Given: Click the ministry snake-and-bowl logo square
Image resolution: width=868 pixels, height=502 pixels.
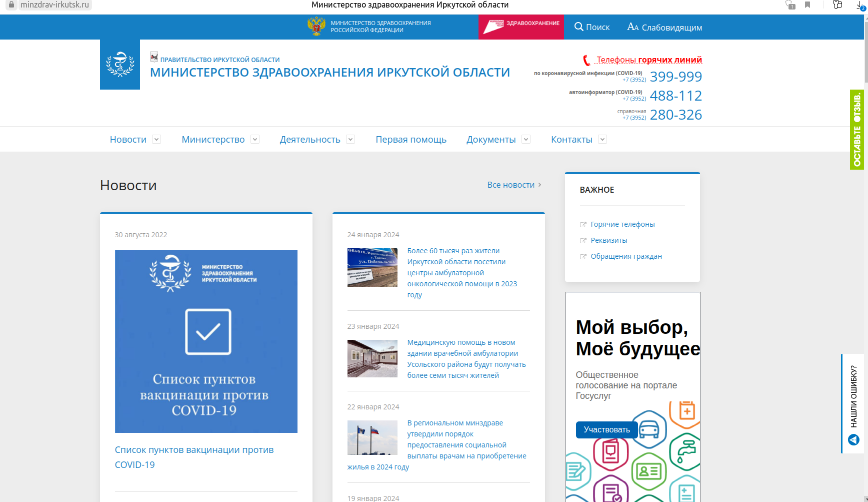Looking at the screenshot, I should point(120,65).
